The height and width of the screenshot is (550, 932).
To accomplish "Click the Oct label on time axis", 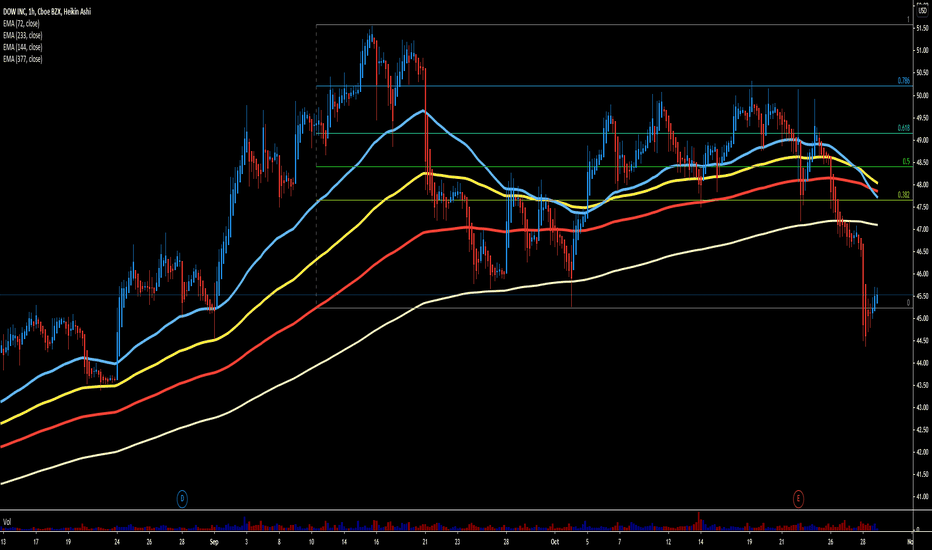I will [x=555, y=542].
